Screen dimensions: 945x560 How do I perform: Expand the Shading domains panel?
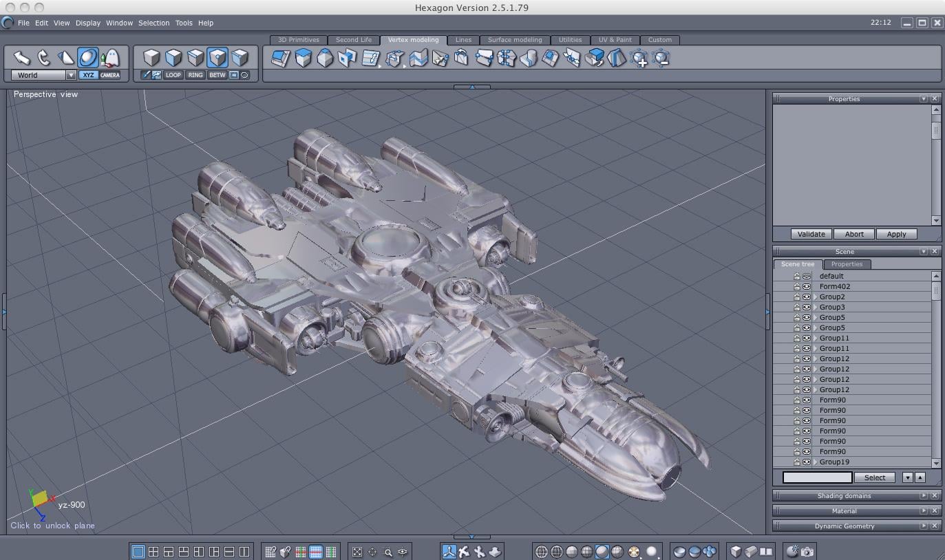[924, 496]
